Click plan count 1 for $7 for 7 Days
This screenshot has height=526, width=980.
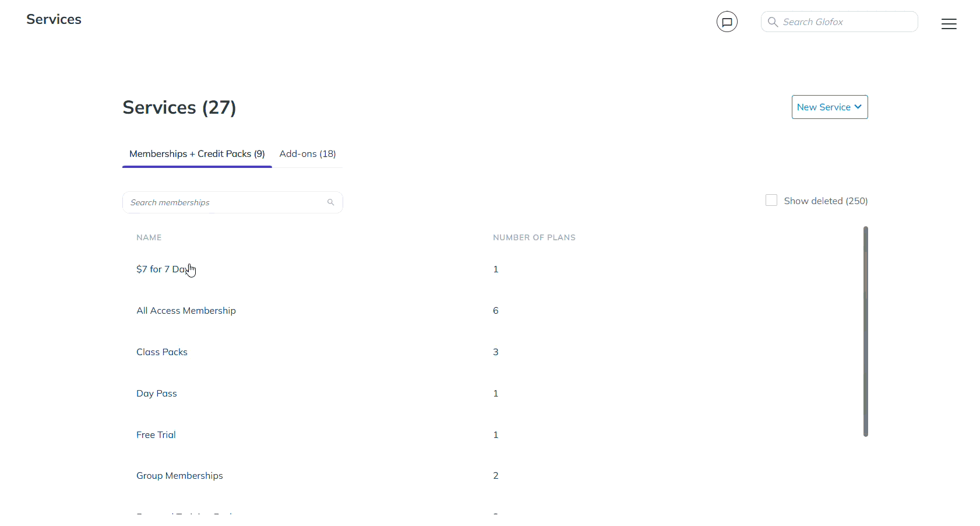(x=496, y=269)
